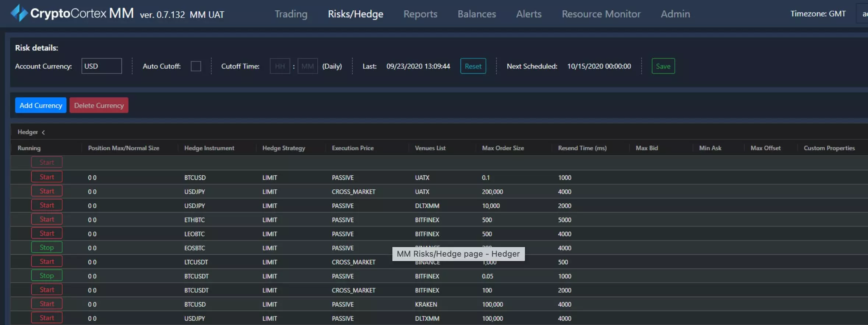
Task: Start the LTCUSDT hedger
Action: coord(47,261)
